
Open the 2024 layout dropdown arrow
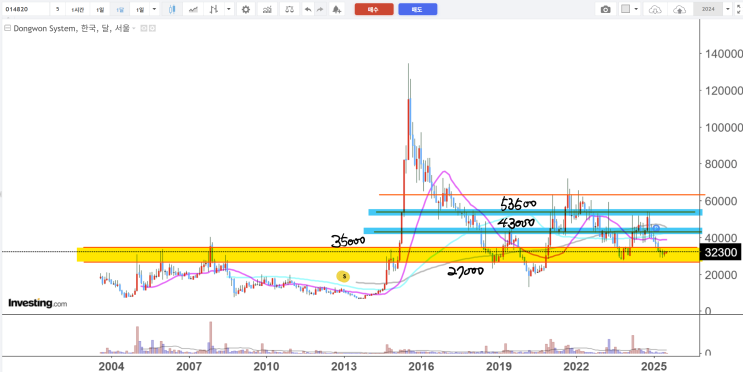(x=728, y=9)
